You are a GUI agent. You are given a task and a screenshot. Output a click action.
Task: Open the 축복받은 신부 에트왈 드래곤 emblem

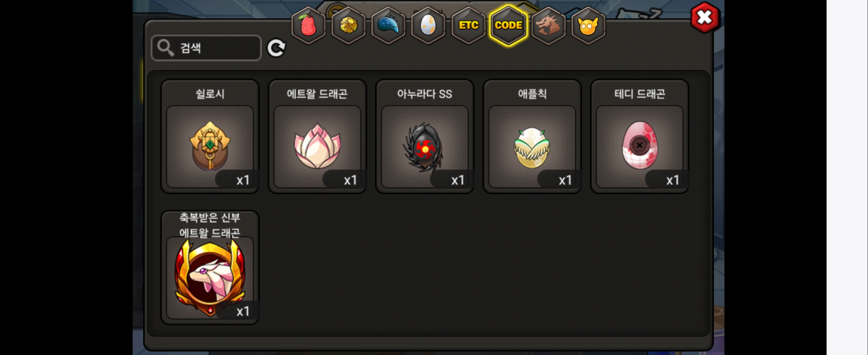[x=210, y=277]
